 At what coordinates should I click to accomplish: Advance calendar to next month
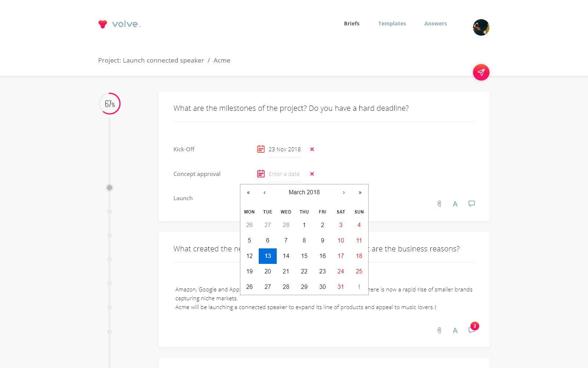(x=344, y=192)
